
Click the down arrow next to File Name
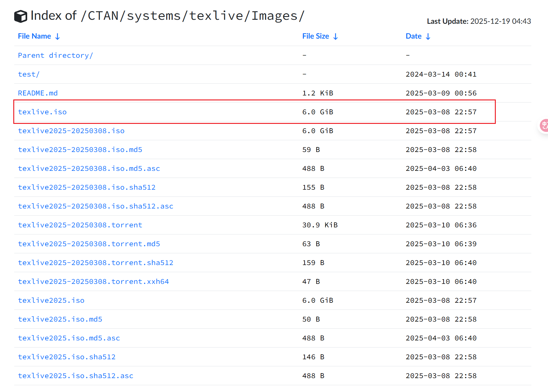(x=58, y=36)
